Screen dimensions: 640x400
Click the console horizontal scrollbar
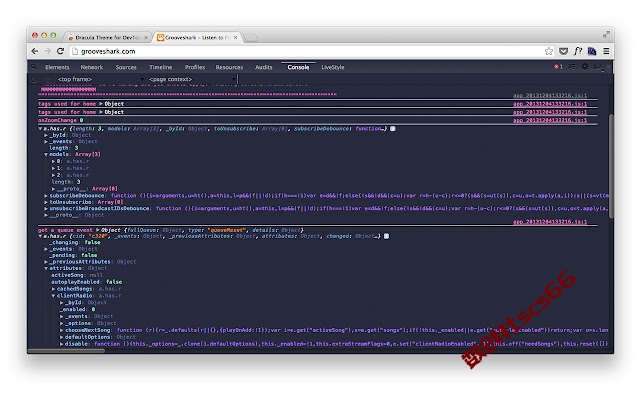coord(66,350)
